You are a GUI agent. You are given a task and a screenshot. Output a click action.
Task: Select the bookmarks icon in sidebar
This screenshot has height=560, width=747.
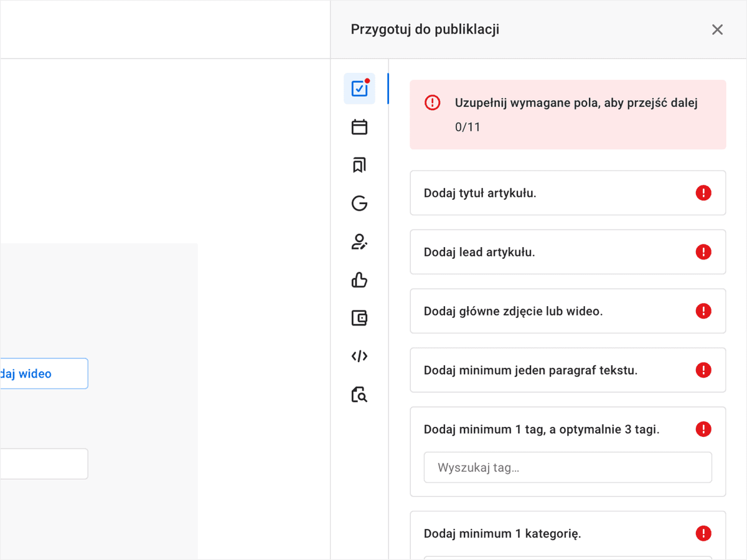tap(359, 165)
